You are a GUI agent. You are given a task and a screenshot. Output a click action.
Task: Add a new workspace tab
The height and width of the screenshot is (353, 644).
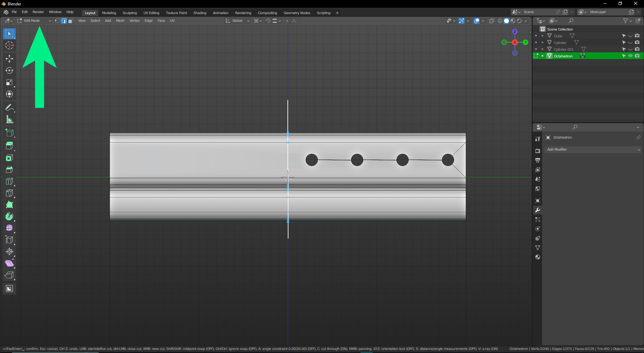click(x=337, y=13)
